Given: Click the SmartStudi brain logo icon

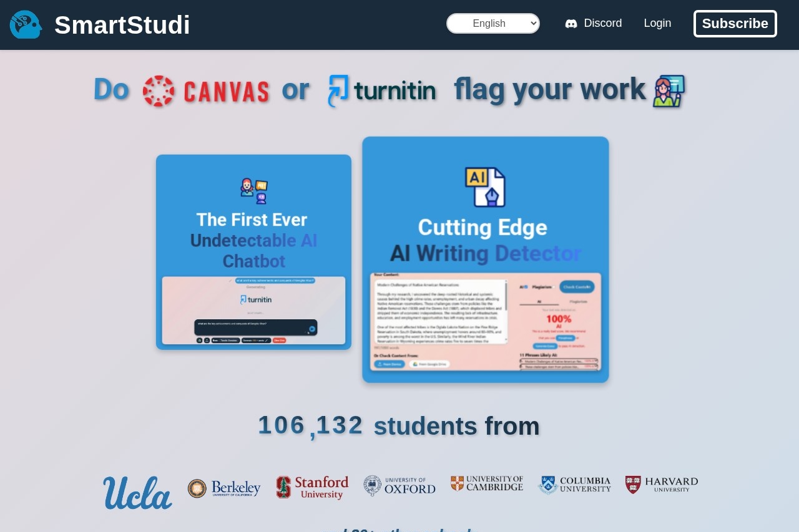Looking at the screenshot, I should tap(26, 25).
